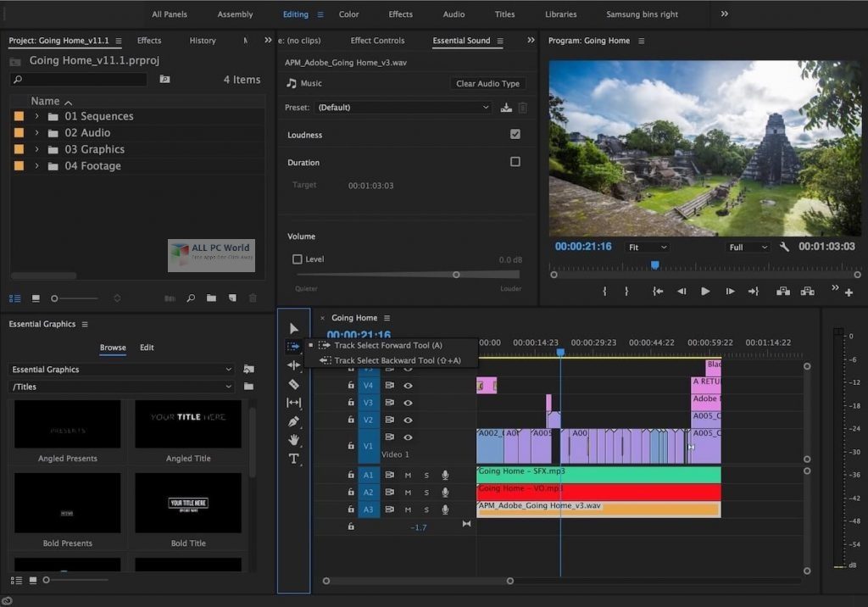Screen dimensions: 868x607
Task: Switch to Edit in Essential Graphics
Action: click(x=147, y=348)
